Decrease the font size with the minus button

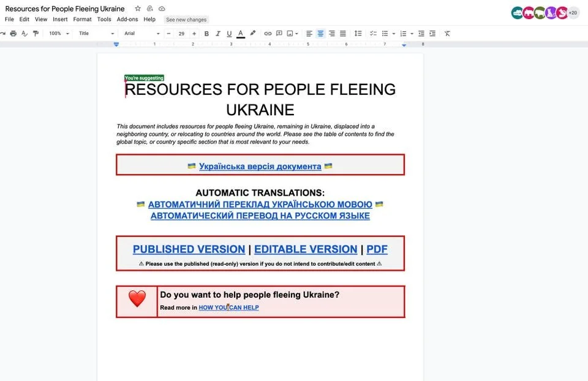169,33
